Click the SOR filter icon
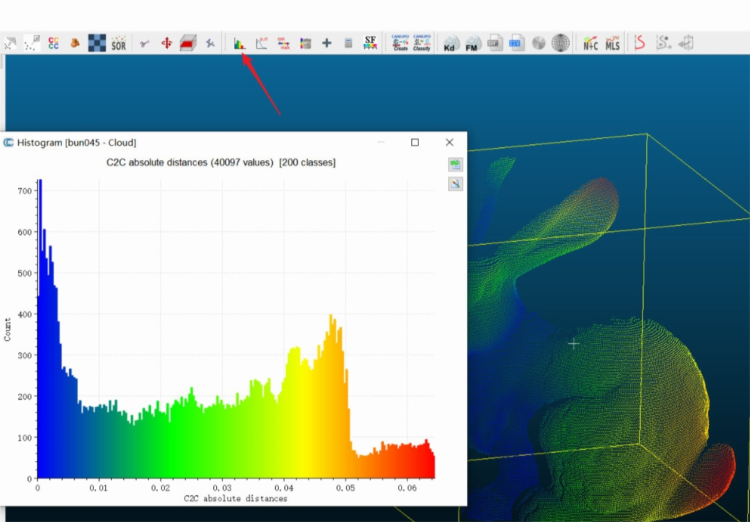 119,44
